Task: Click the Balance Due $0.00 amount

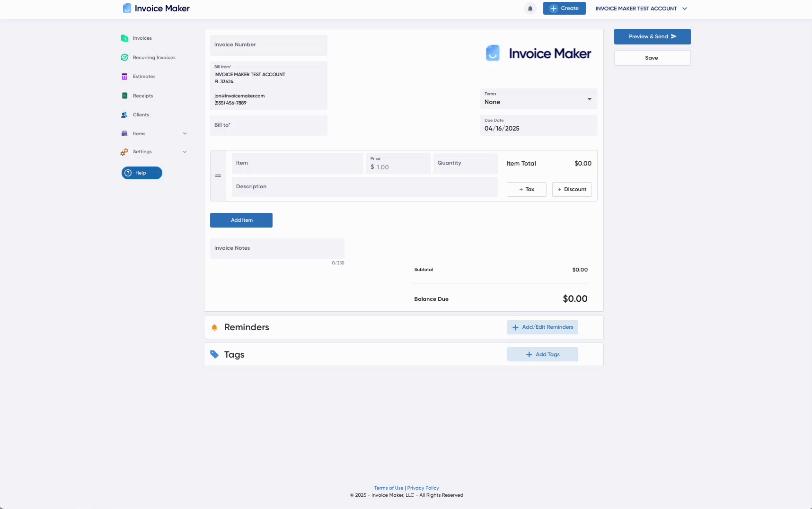Action: 575,299
